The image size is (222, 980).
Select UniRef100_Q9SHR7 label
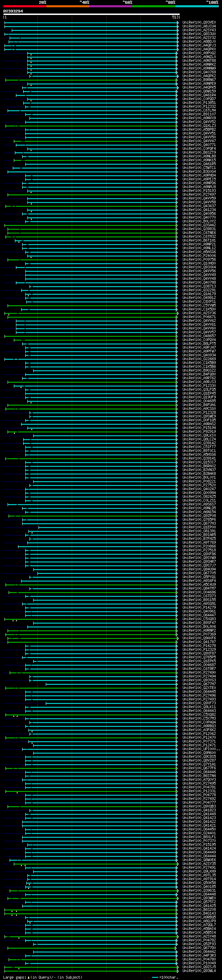[x=199, y=561]
